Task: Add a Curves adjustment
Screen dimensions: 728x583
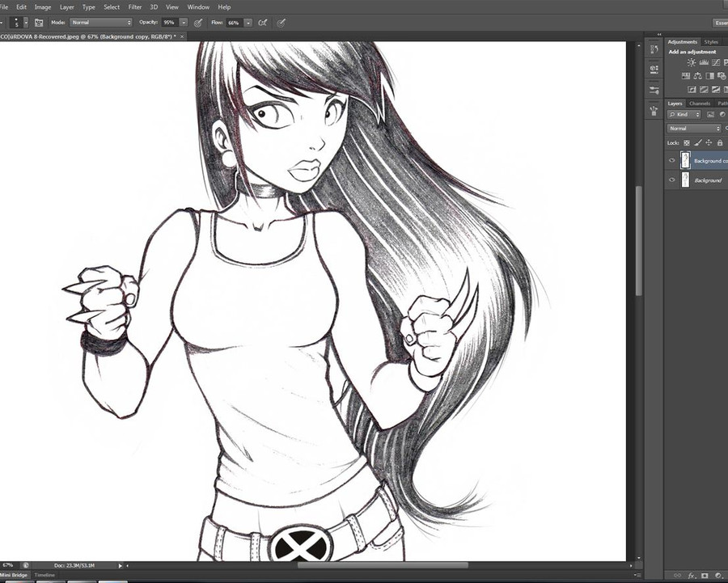Action: point(716,62)
